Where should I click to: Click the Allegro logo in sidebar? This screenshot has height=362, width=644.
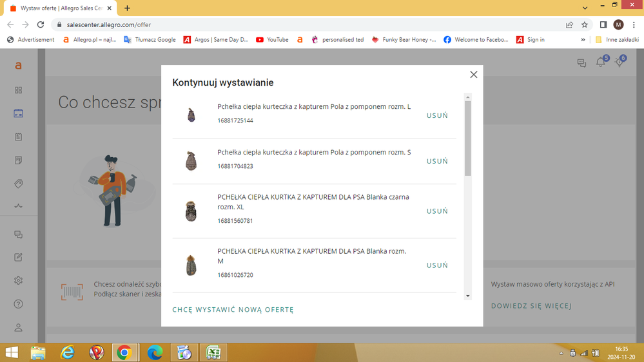pos(18,65)
